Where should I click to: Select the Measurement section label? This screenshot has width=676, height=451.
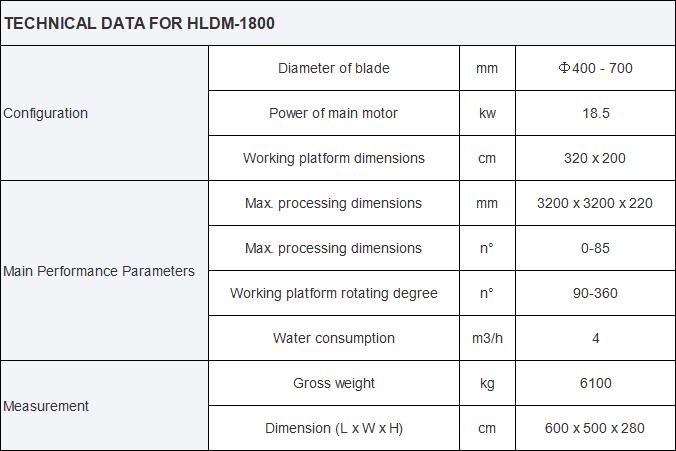46,406
